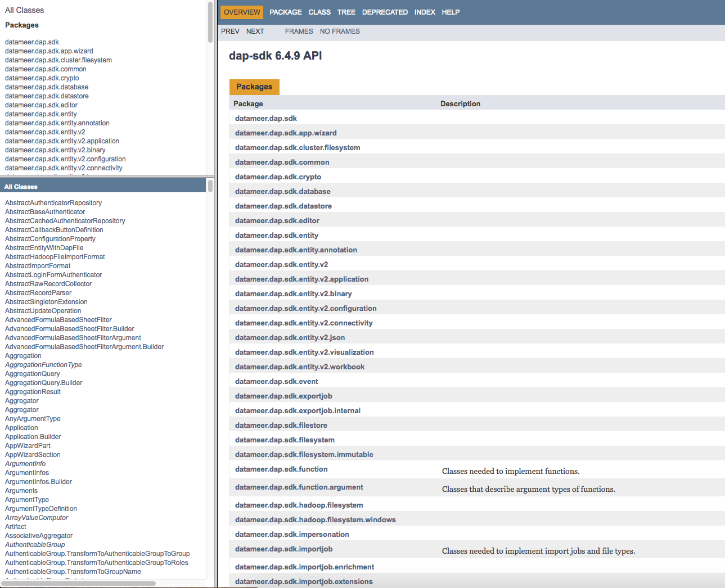The height and width of the screenshot is (588, 725).
Task: Switch to Frames view
Action: coord(299,31)
